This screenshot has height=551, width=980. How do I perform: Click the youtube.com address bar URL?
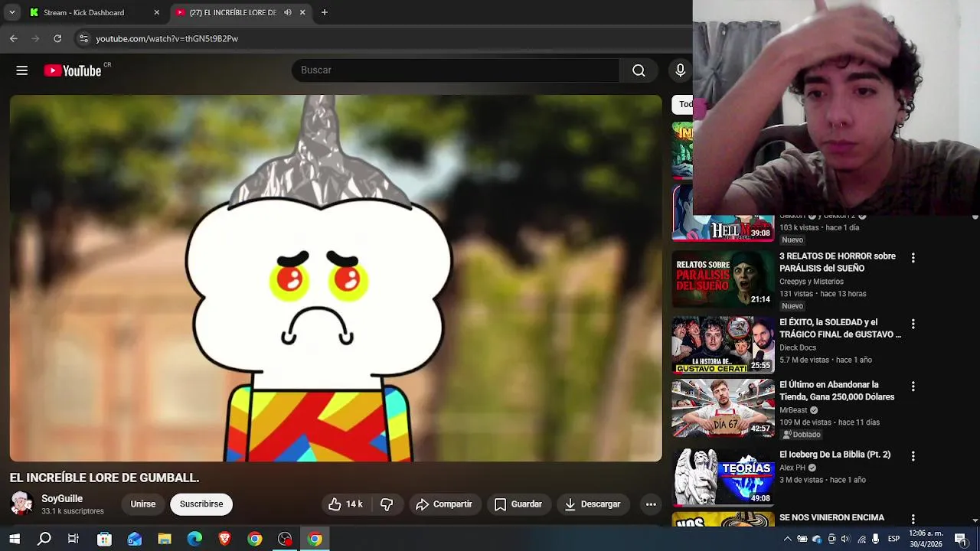(167, 38)
